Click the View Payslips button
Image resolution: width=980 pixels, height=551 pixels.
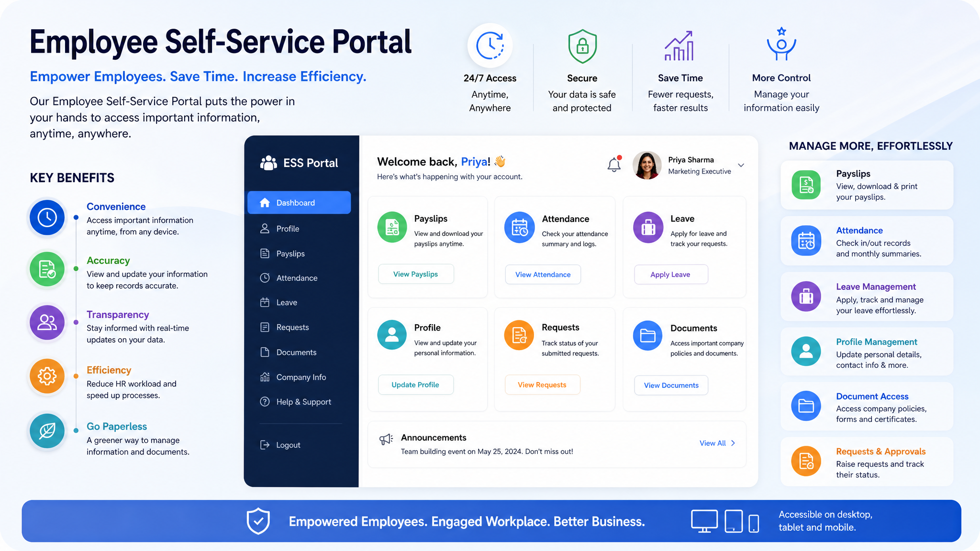click(416, 274)
